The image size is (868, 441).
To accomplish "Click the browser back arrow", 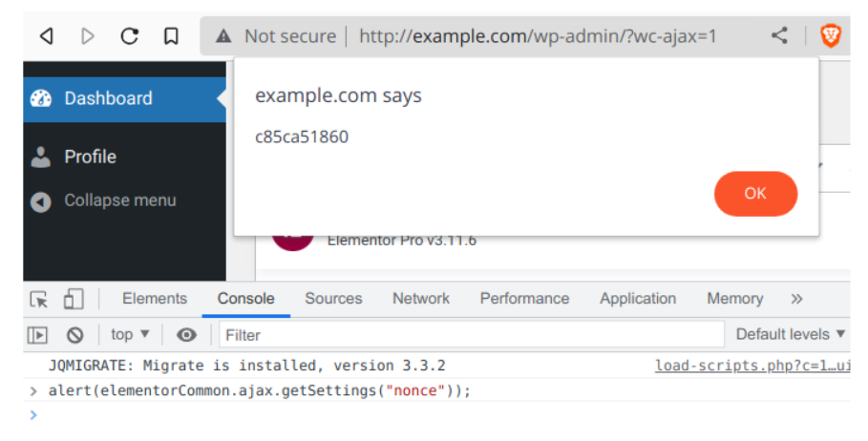I will (x=46, y=36).
